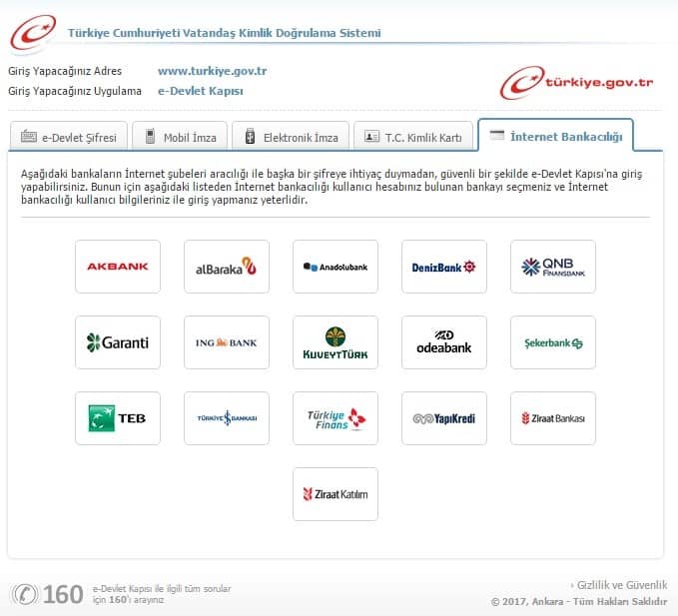
Task: Open the Mobil İmza tab
Action: 181,137
